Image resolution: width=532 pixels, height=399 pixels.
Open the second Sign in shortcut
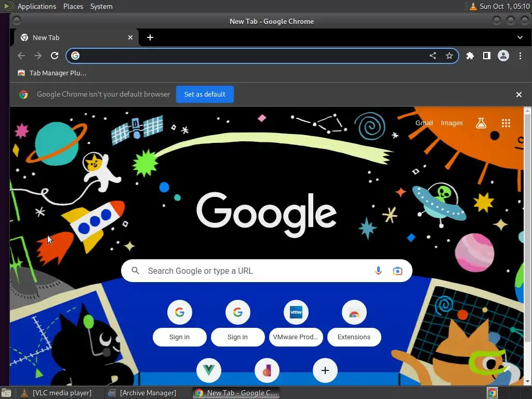tap(237, 323)
